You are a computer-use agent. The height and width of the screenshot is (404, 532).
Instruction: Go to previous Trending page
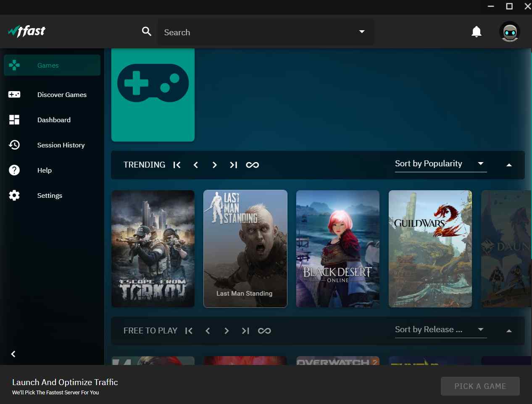point(196,165)
